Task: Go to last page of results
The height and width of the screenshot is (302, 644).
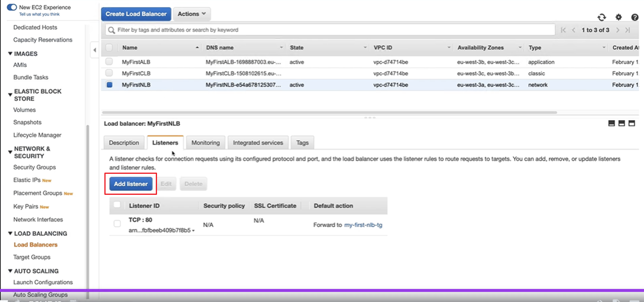Action: tap(628, 30)
